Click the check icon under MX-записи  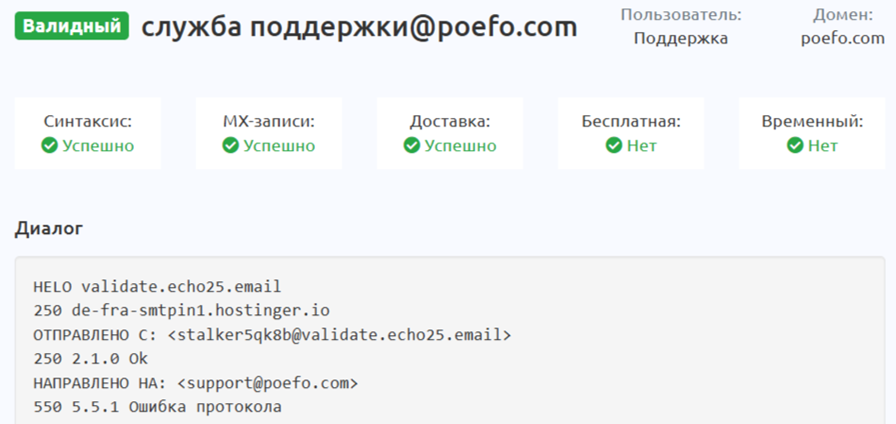pos(231,146)
